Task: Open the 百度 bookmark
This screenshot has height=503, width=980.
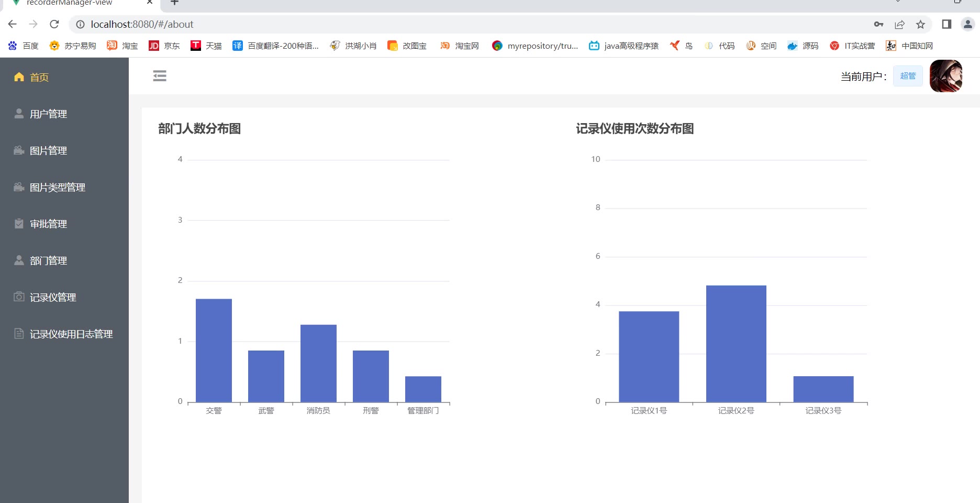Action: (24, 46)
